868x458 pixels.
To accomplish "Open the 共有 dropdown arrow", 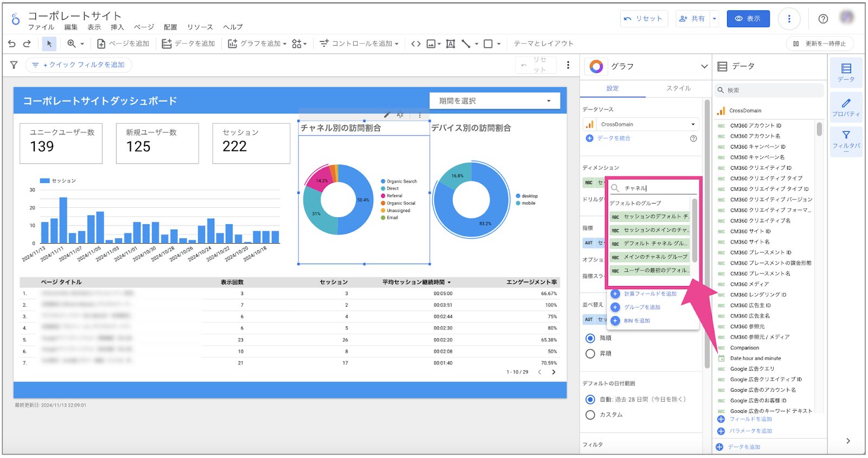I will click(714, 19).
